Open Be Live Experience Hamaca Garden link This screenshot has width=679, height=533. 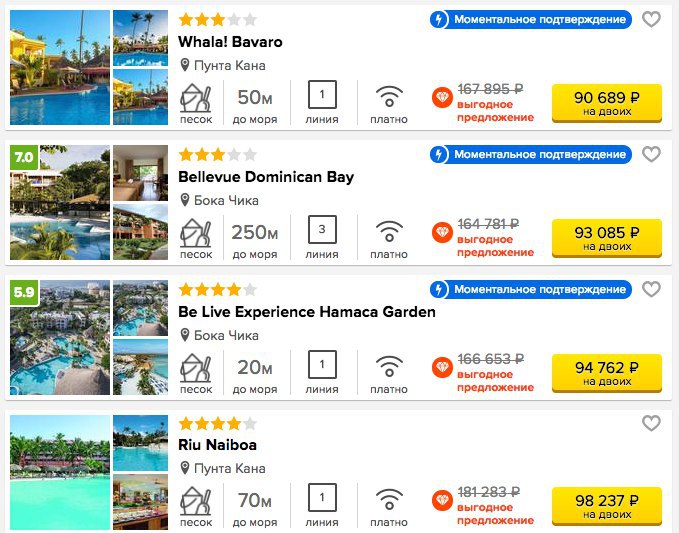tap(307, 312)
